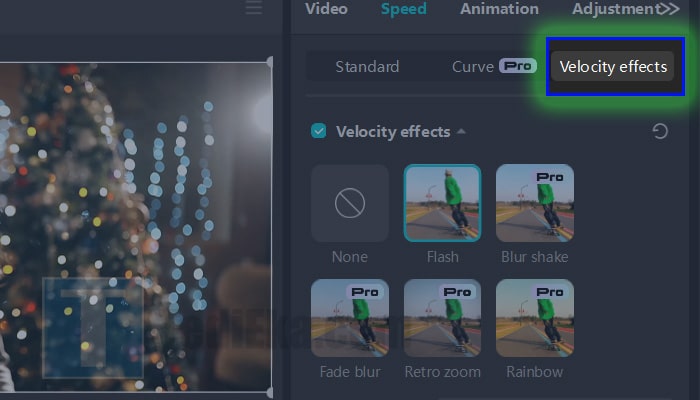700x400 pixels.
Task: Select the Speed tab
Action: pos(404,9)
